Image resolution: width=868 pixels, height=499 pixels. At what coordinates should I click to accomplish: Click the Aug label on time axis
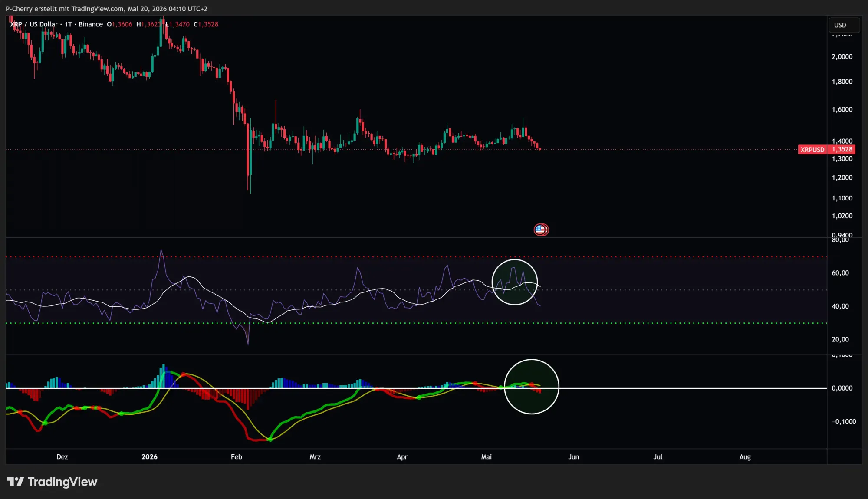(745, 457)
